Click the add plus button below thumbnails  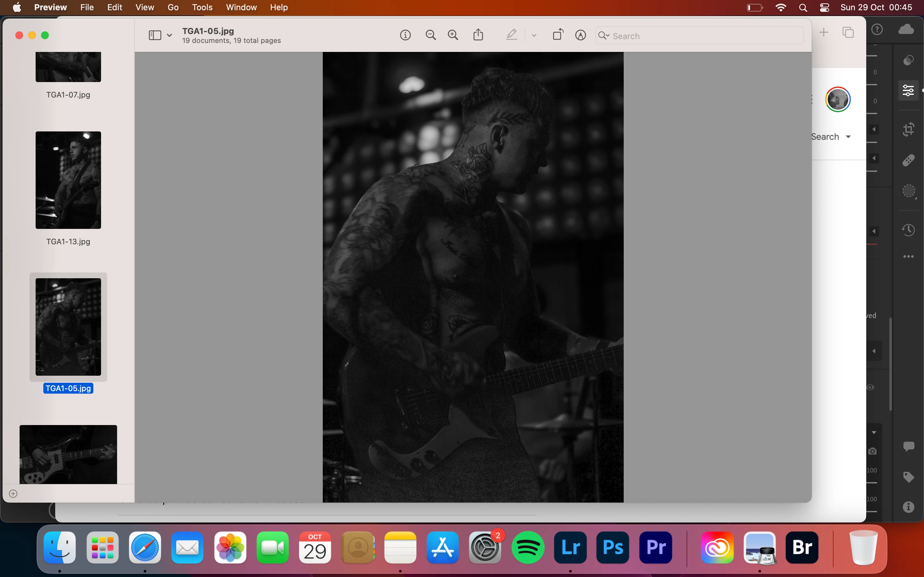click(x=13, y=494)
